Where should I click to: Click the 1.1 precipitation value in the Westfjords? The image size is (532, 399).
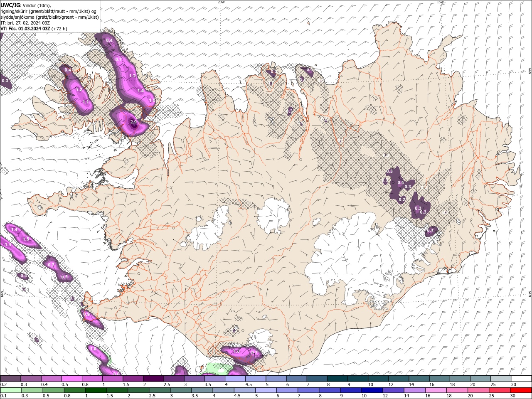(x=86, y=102)
